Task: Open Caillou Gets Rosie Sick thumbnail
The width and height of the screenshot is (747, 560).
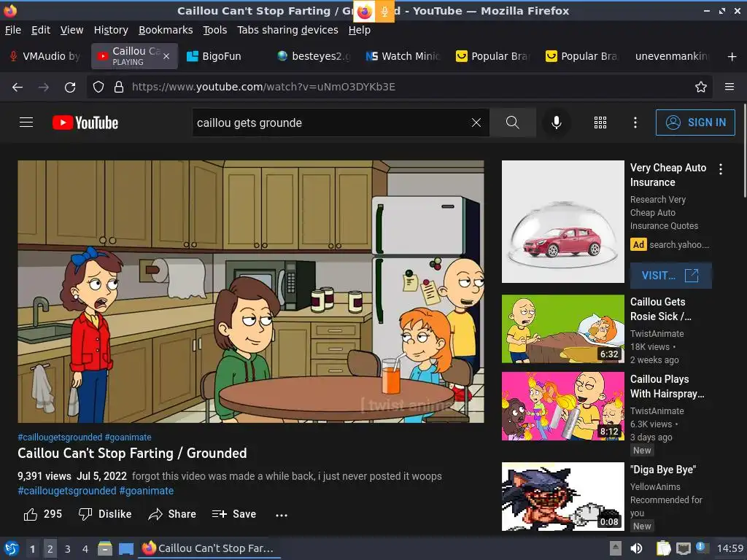Action: tap(562, 329)
